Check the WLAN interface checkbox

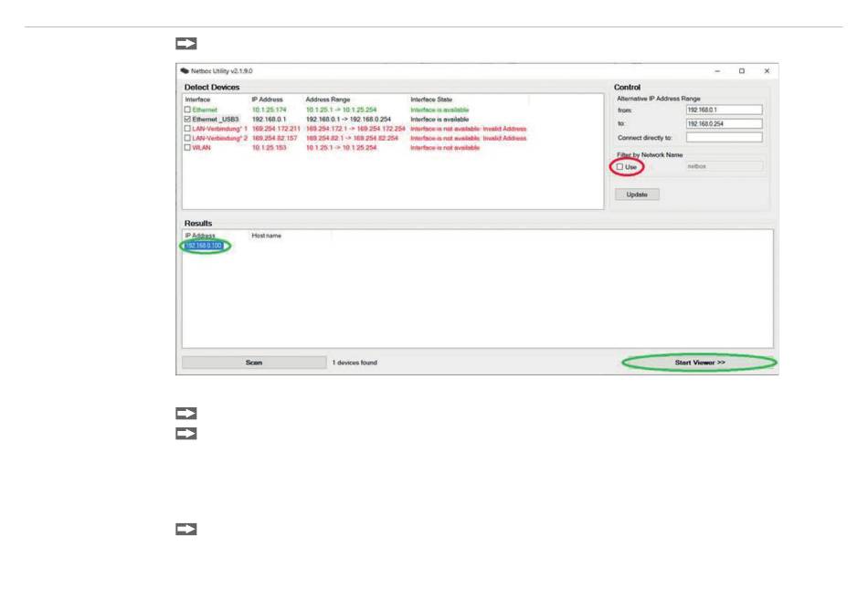pyautogui.click(x=187, y=147)
